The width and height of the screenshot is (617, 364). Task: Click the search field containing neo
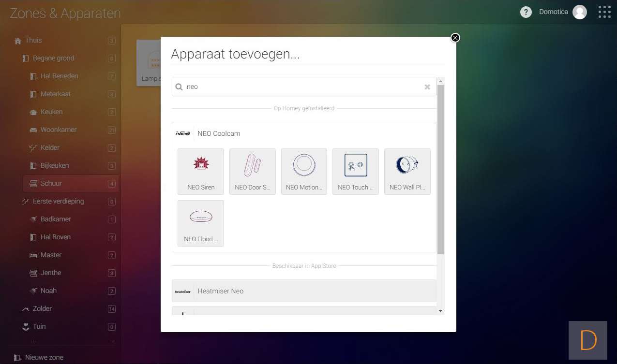click(304, 87)
